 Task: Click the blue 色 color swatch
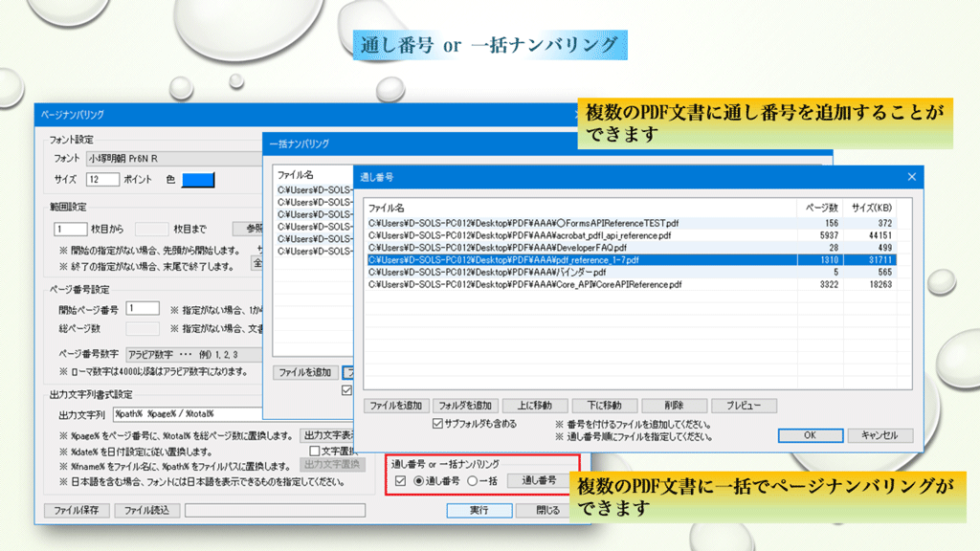coord(198,180)
